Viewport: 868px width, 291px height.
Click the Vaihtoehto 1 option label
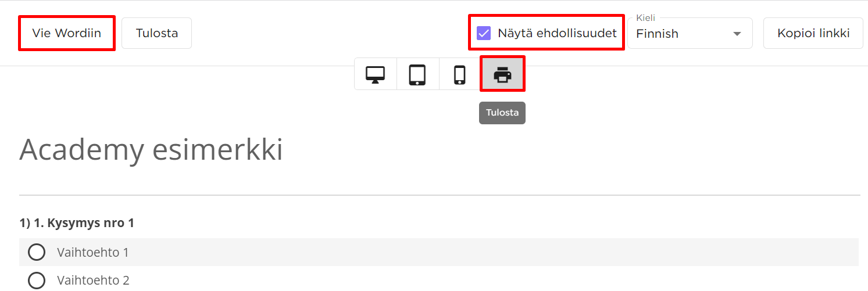click(x=93, y=253)
